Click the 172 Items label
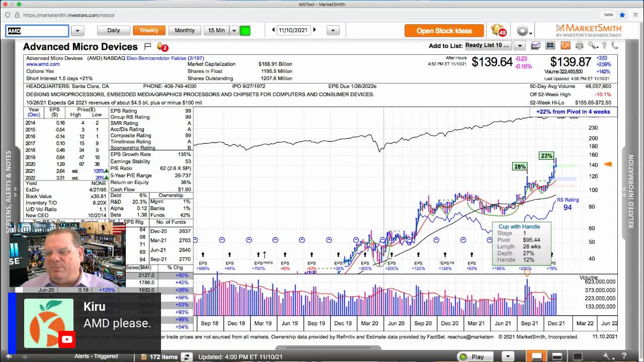Viewport: 644px width, 362px height. pyautogui.click(x=164, y=357)
